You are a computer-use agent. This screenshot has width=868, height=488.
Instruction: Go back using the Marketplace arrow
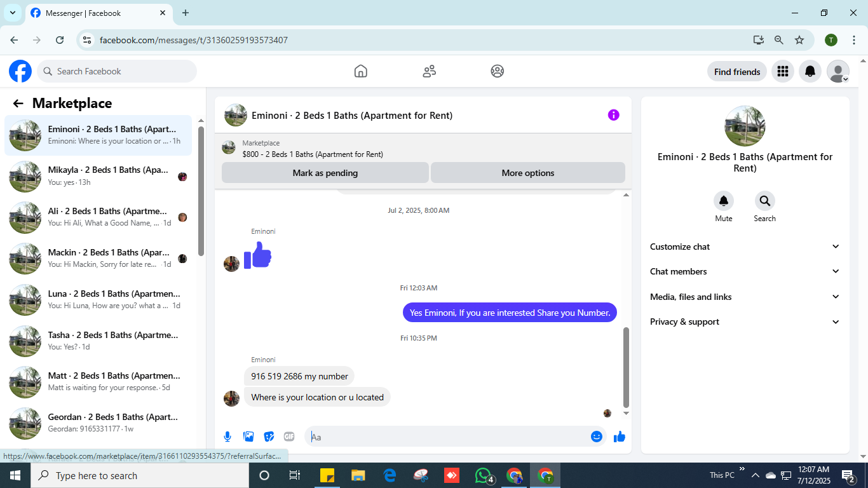click(18, 104)
